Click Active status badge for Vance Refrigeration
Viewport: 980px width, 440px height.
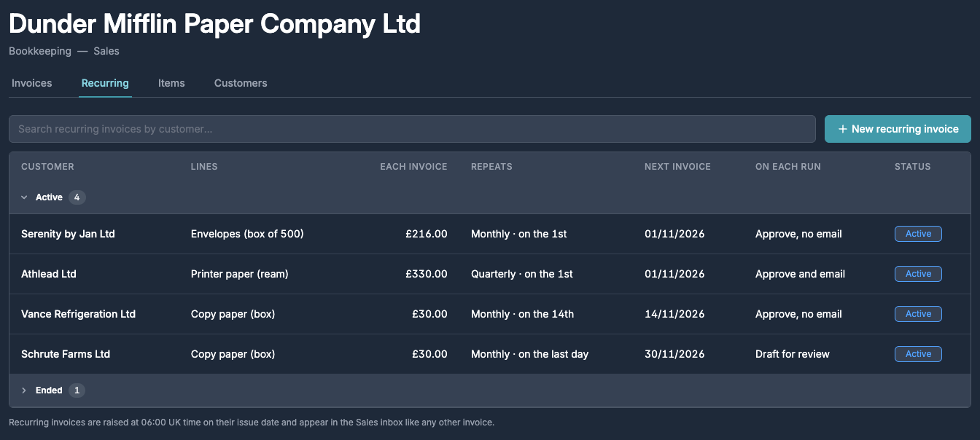[x=918, y=314]
